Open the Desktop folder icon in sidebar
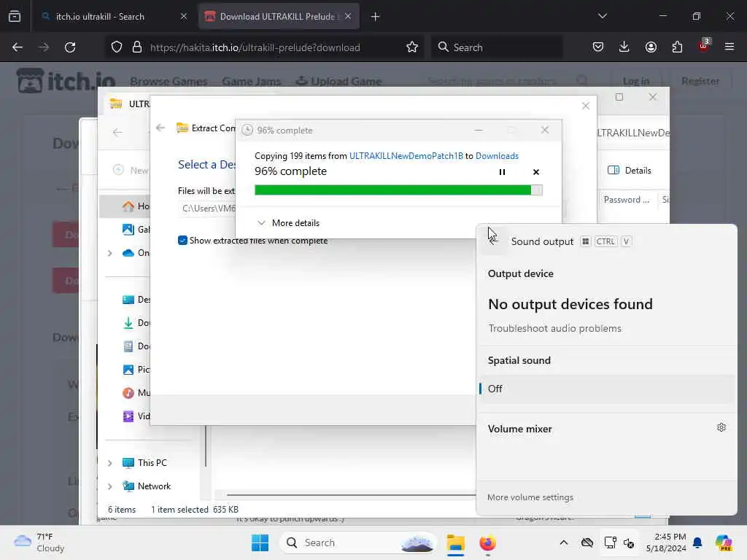Image resolution: width=747 pixels, height=560 pixels. point(128,300)
